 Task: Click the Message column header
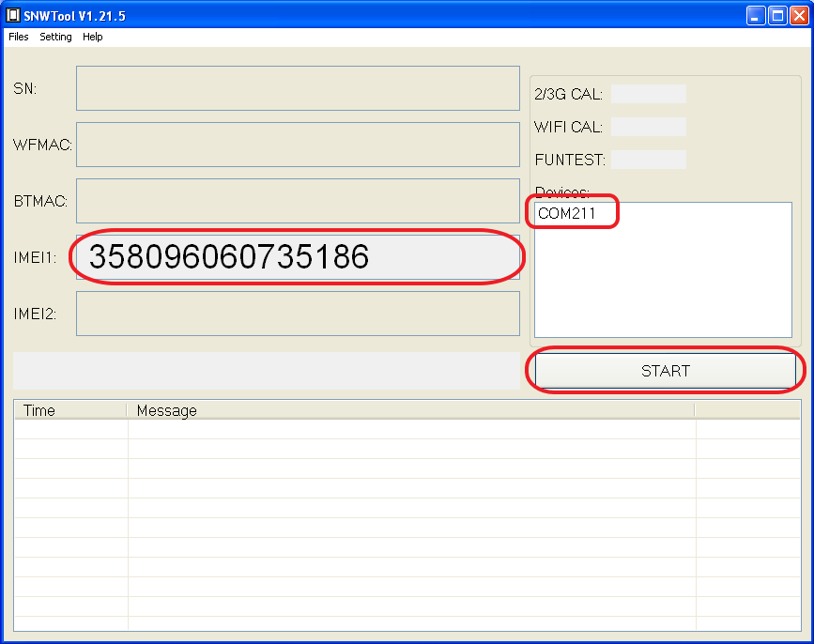[x=409, y=410]
